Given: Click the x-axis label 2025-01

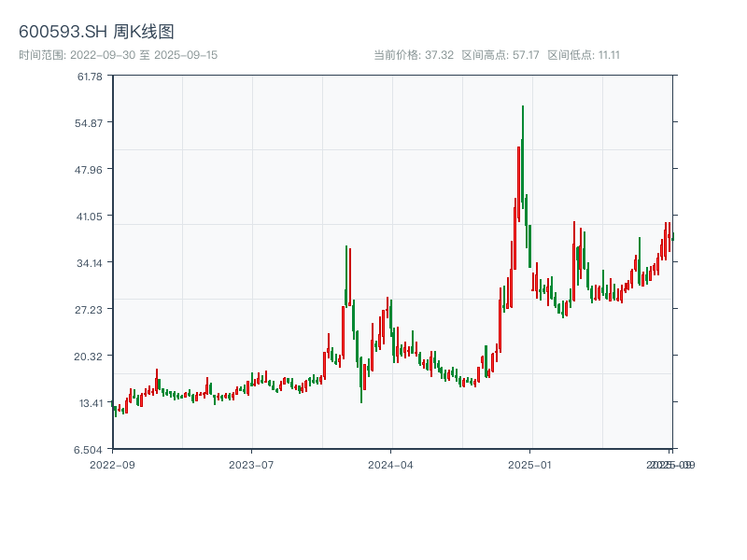Looking at the screenshot, I should click(529, 465).
